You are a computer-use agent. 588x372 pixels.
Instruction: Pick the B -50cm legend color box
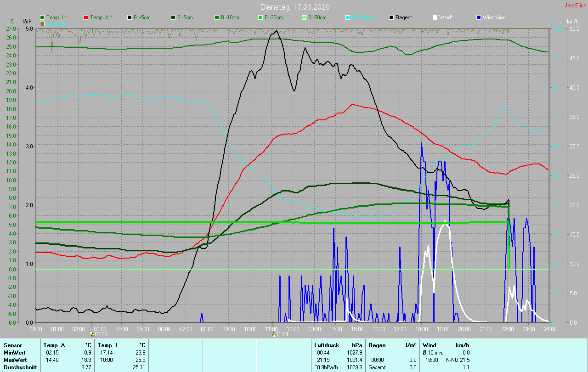pyautogui.click(x=304, y=17)
